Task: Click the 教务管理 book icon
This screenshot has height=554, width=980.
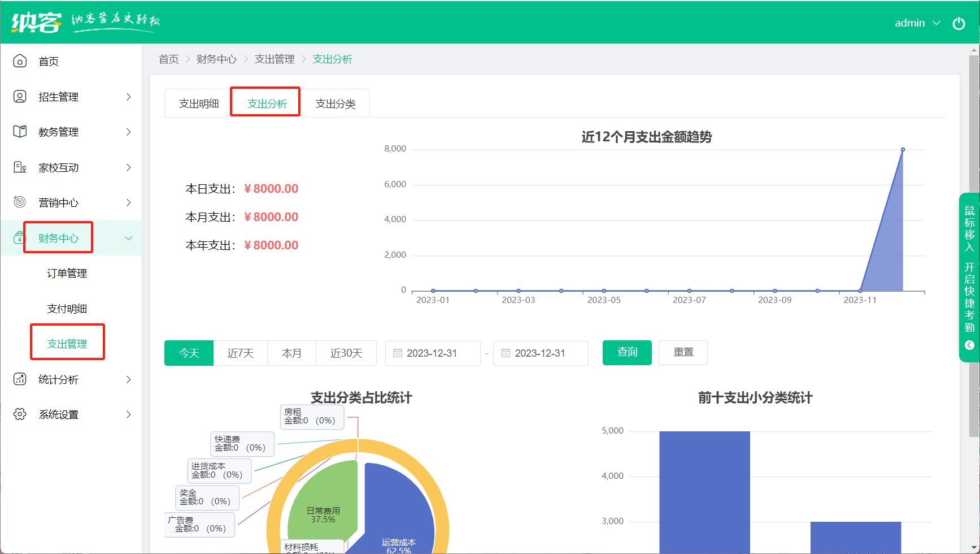Action: [20, 132]
